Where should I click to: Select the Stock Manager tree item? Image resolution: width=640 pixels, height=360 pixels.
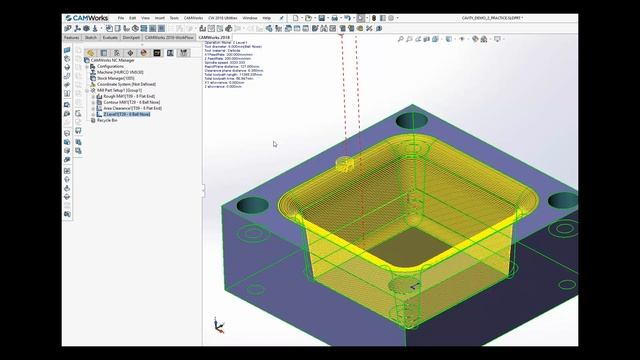pyautogui.click(x=116, y=78)
